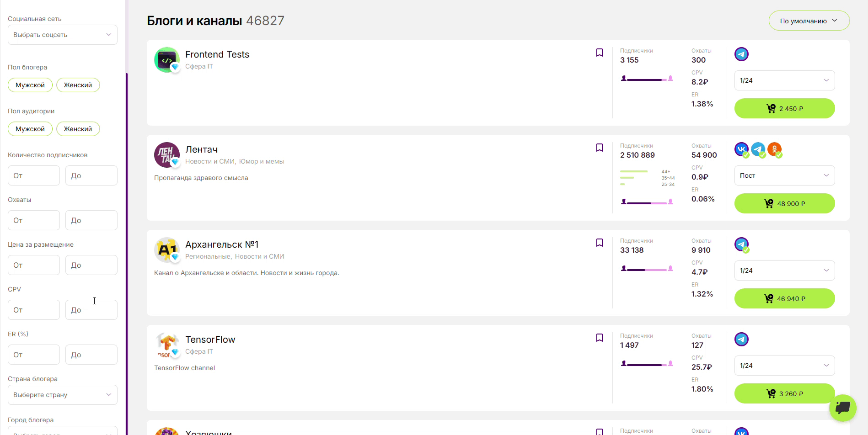Select Odnoklassniki icon on Лентач card

click(774, 149)
